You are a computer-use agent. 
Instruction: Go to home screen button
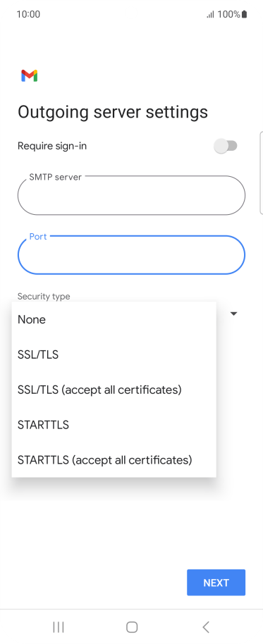(131, 627)
